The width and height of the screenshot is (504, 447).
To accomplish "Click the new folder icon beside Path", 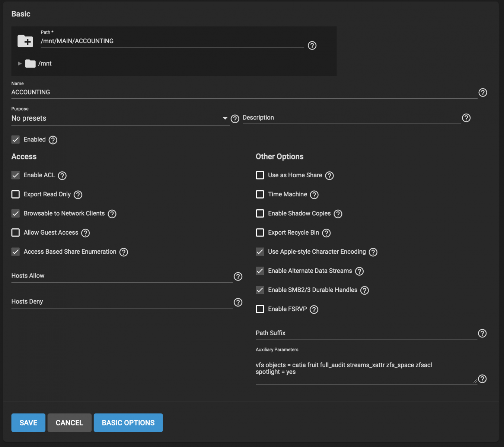I will (25, 41).
